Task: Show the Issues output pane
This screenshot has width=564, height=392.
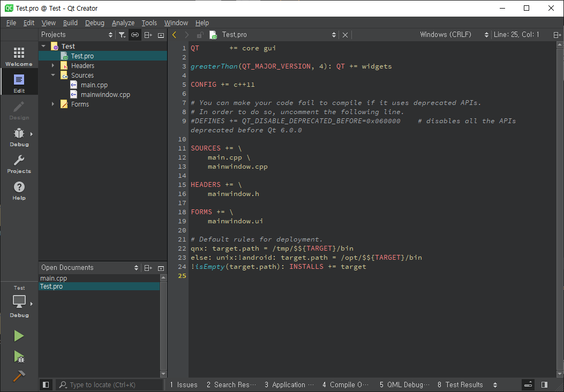Action: point(184,385)
